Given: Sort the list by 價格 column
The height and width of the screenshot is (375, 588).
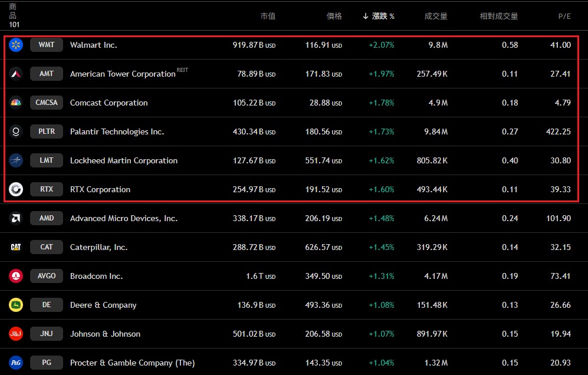Looking at the screenshot, I should [334, 17].
